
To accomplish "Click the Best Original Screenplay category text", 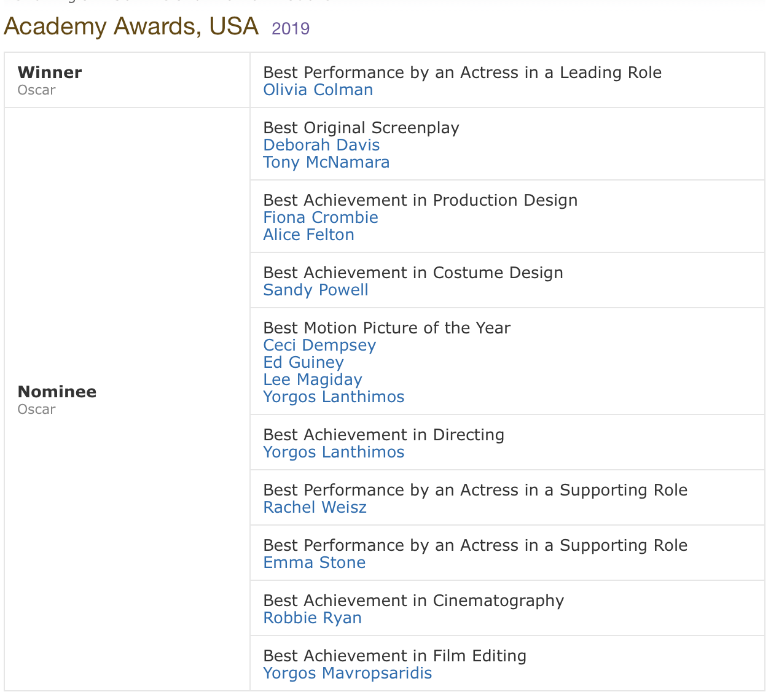I will tap(361, 128).
